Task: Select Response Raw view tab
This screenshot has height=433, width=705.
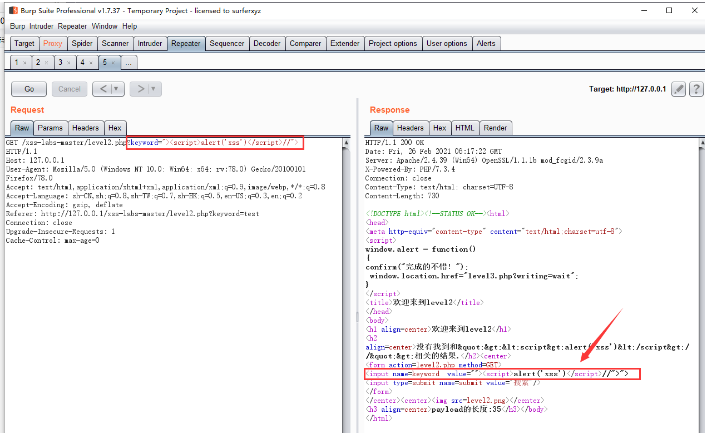Action: tap(381, 128)
